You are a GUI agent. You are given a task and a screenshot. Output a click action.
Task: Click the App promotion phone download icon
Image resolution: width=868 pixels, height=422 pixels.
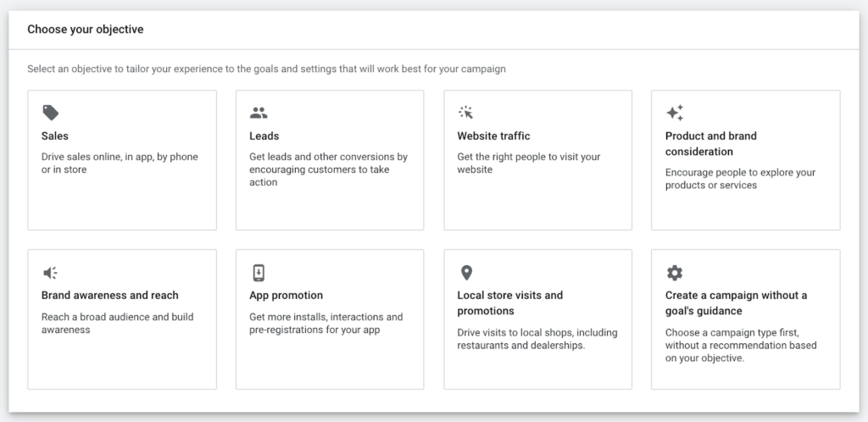point(259,273)
